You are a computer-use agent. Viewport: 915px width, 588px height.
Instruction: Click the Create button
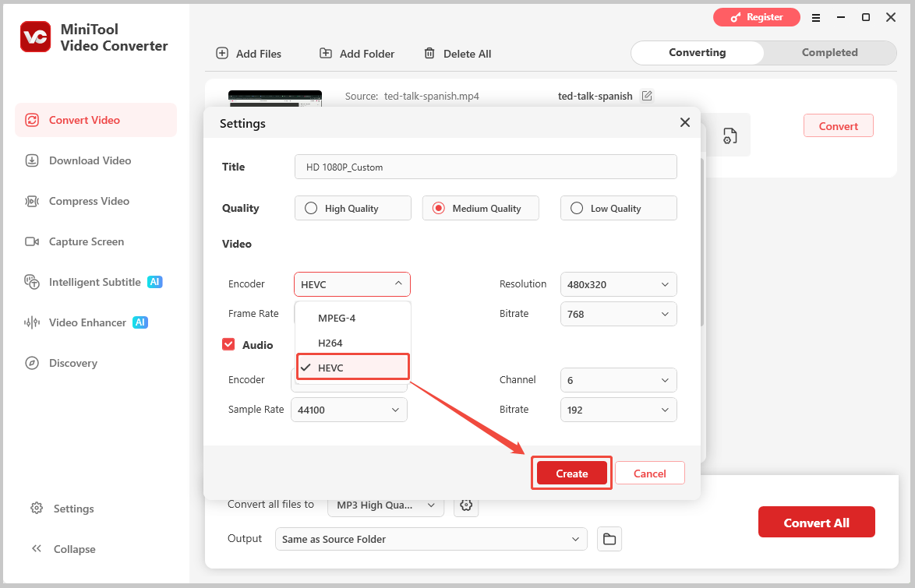[572, 473]
